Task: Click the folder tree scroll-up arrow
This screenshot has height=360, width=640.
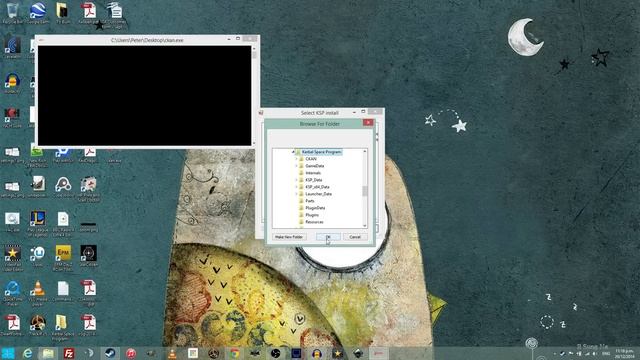Action: 365,151
